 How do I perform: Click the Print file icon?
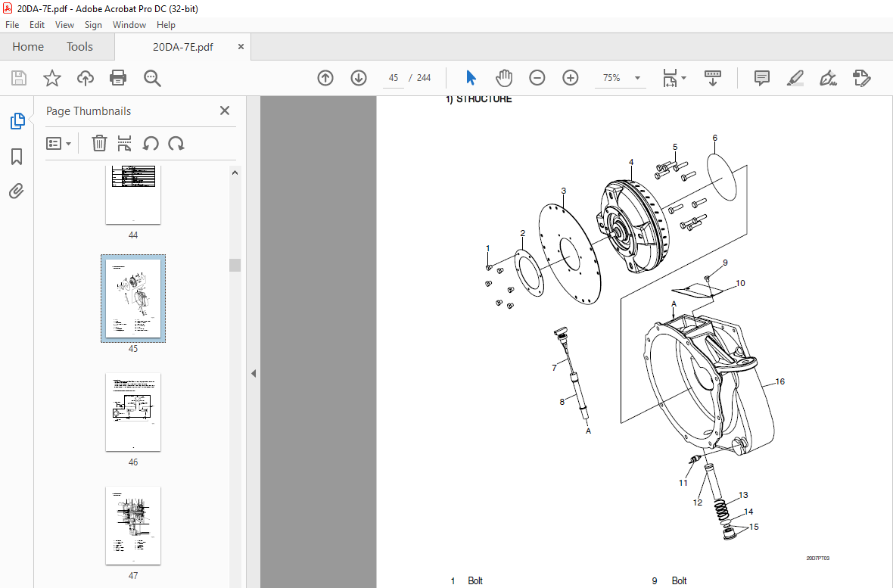click(118, 78)
